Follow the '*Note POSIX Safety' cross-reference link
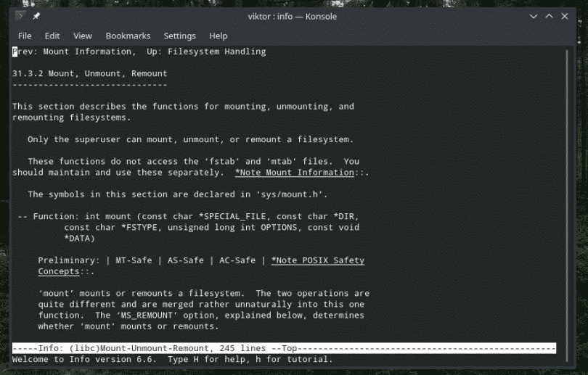The width and height of the screenshot is (588, 375). (x=318, y=260)
